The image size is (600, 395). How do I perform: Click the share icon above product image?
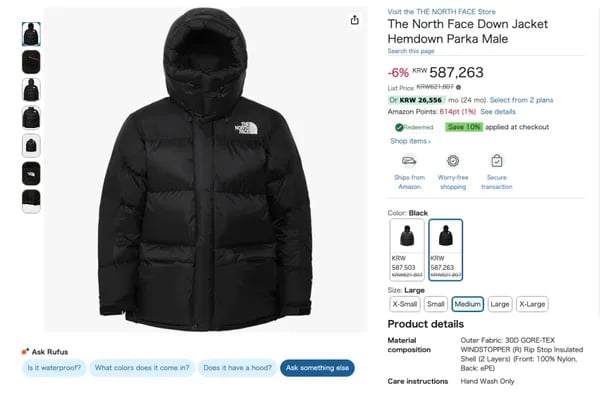[x=355, y=20]
